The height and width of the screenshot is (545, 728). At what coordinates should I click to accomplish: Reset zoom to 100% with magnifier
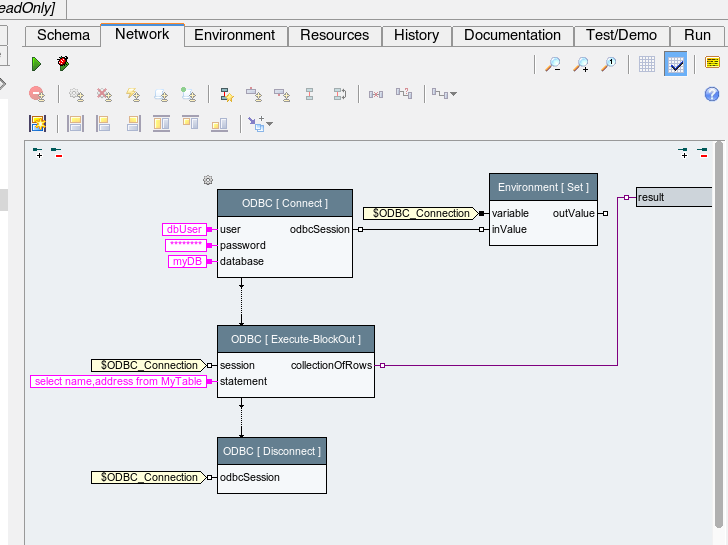coord(608,64)
